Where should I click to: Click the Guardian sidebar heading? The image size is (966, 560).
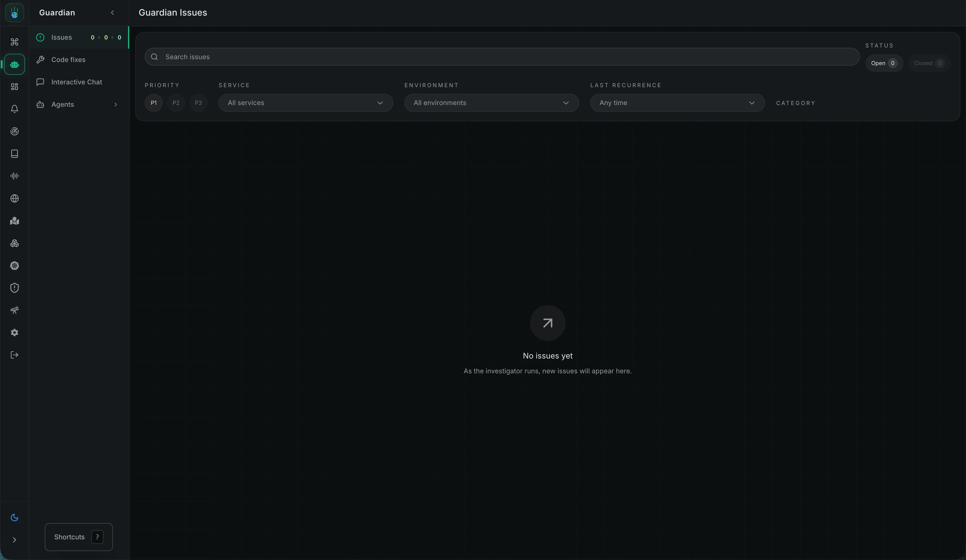coord(57,13)
